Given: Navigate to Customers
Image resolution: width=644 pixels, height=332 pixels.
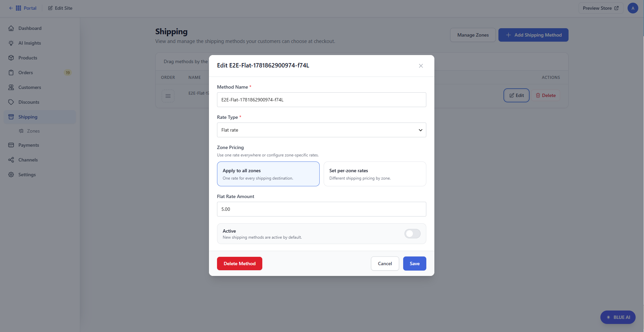Looking at the screenshot, I should coord(40,87).
